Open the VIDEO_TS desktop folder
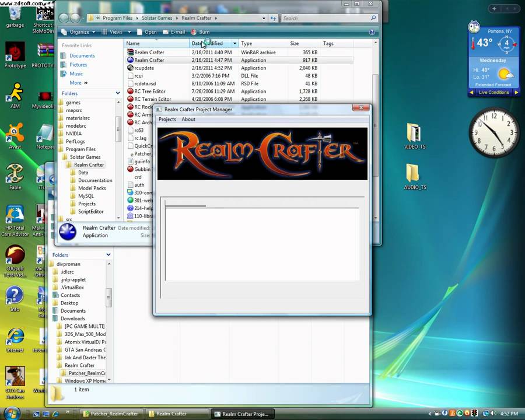Image resolution: width=525 pixels, height=420 pixels. coord(415,136)
